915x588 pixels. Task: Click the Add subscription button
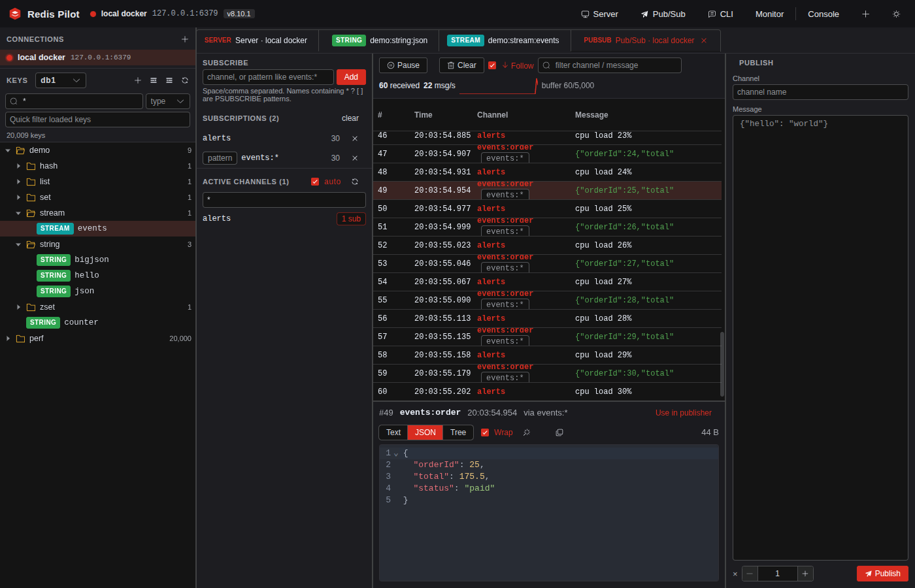pos(351,77)
